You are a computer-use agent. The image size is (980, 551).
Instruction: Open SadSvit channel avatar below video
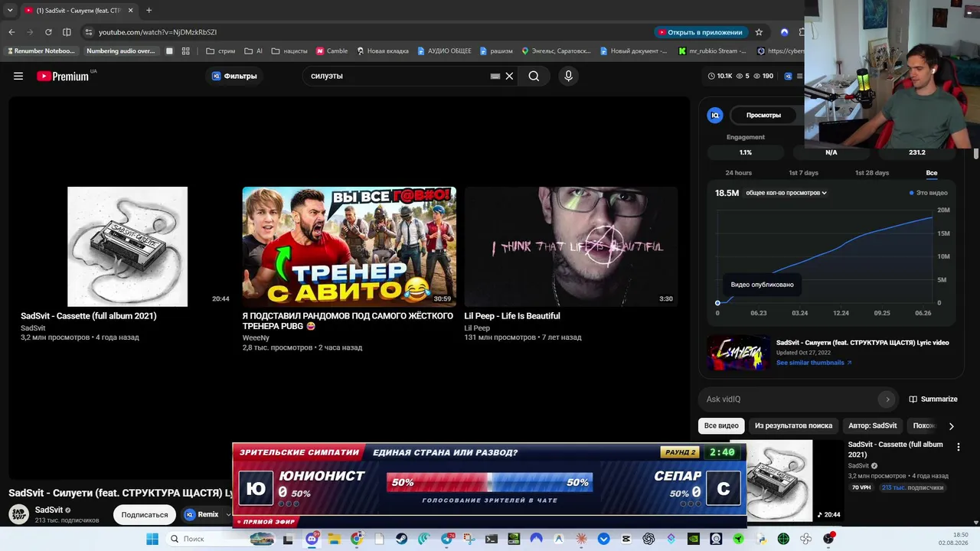click(19, 514)
